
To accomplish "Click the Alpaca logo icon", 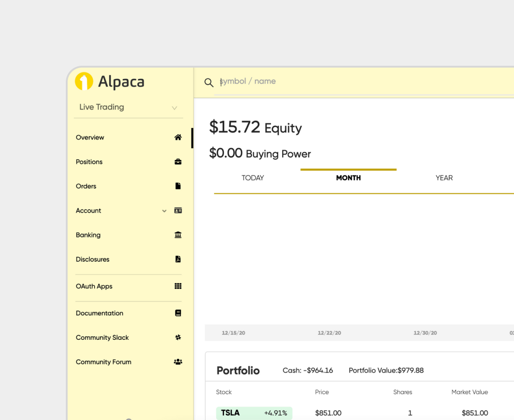I will pyautogui.click(x=84, y=81).
